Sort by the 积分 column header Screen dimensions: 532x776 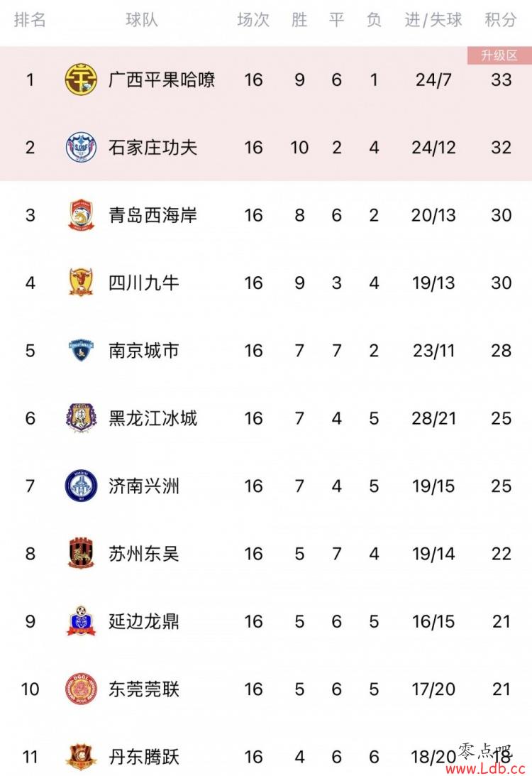click(500, 20)
